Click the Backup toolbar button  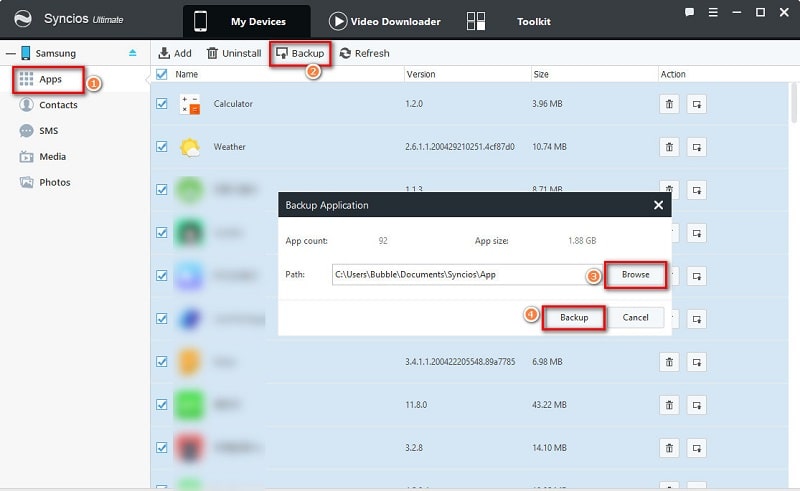tap(300, 53)
